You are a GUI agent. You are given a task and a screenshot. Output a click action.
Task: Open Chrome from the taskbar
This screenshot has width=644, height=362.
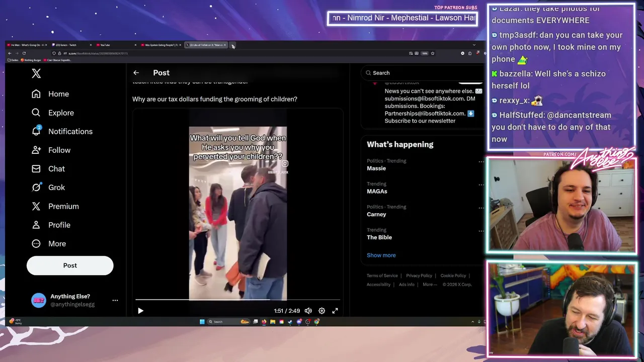point(316,322)
